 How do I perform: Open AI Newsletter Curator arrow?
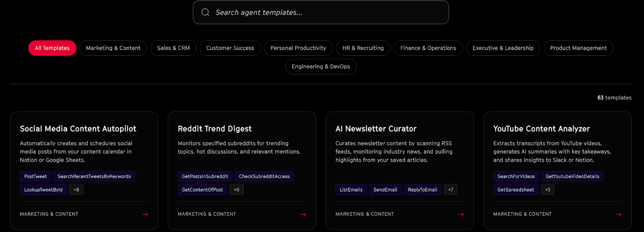click(x=461, y=214)
